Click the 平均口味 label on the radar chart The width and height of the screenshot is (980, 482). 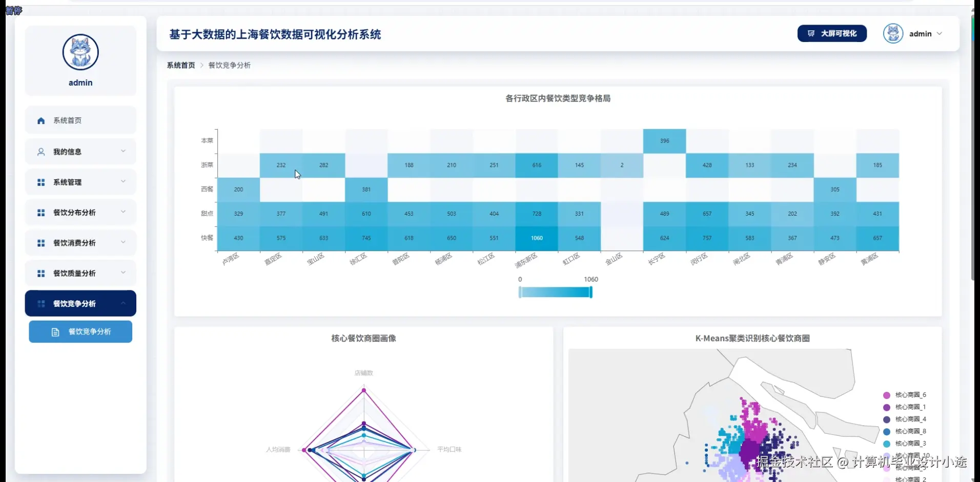tap(450, 450)
